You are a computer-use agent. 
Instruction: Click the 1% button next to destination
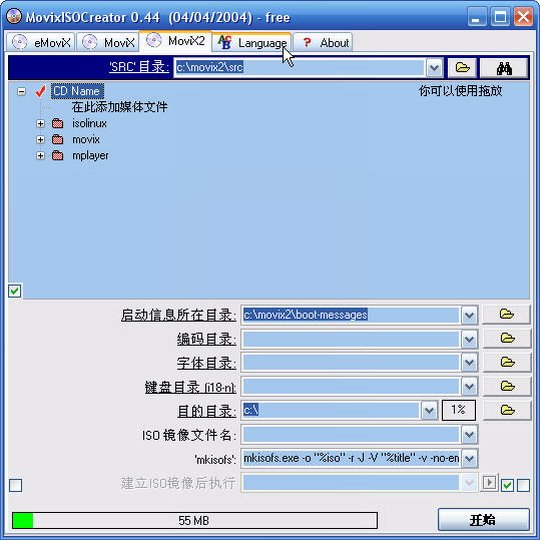coord(459,410)
